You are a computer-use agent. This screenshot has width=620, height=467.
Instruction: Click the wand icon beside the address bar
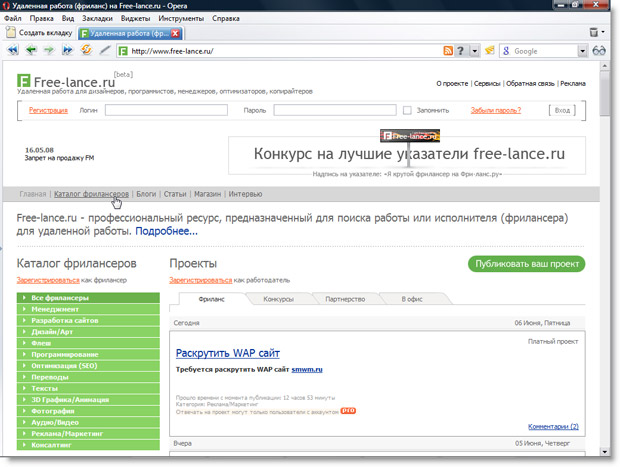coord(105,50)
